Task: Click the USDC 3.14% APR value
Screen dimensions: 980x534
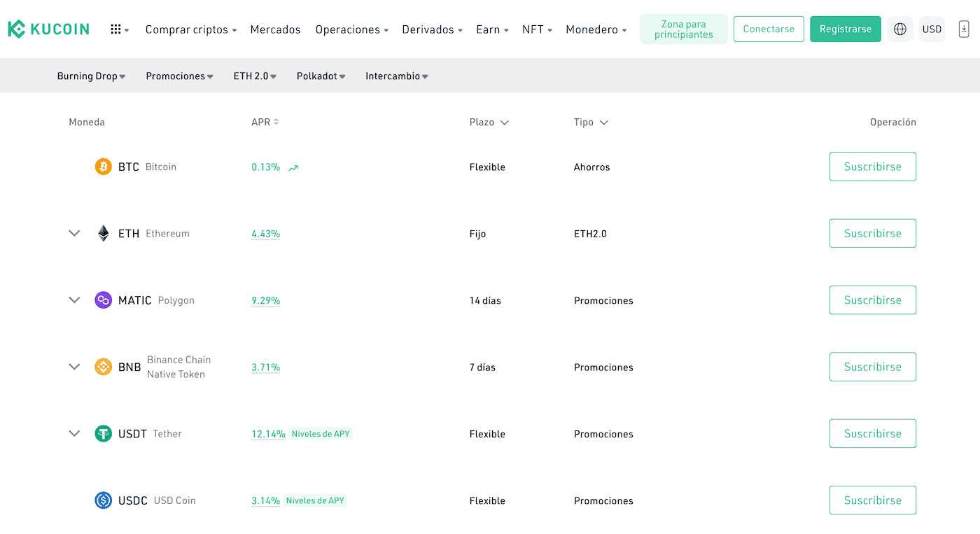Action: 266,501
